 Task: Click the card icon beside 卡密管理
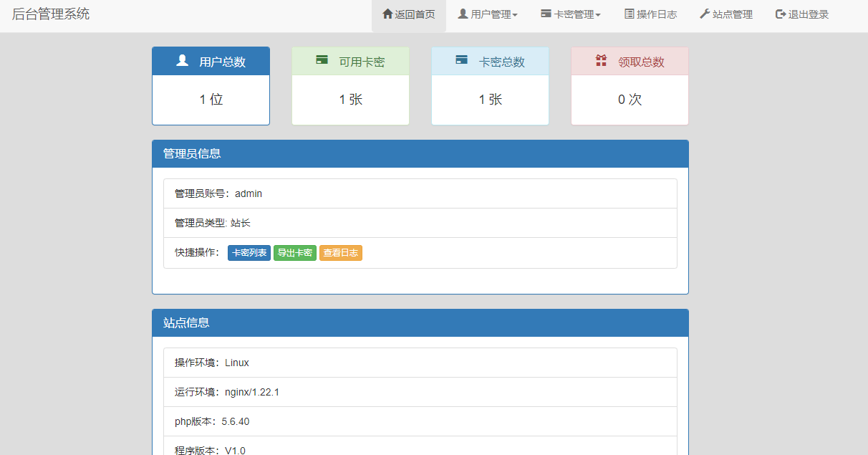click(546, 14)
